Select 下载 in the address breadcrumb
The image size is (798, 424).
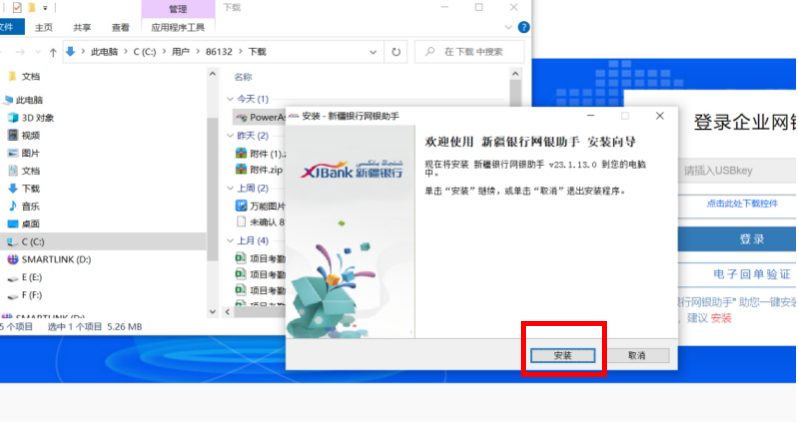258,52
